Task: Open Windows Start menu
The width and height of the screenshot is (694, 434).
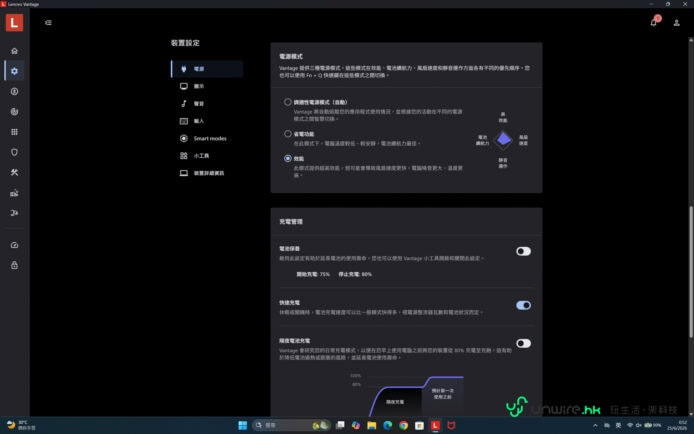Action: coord(243,425)
